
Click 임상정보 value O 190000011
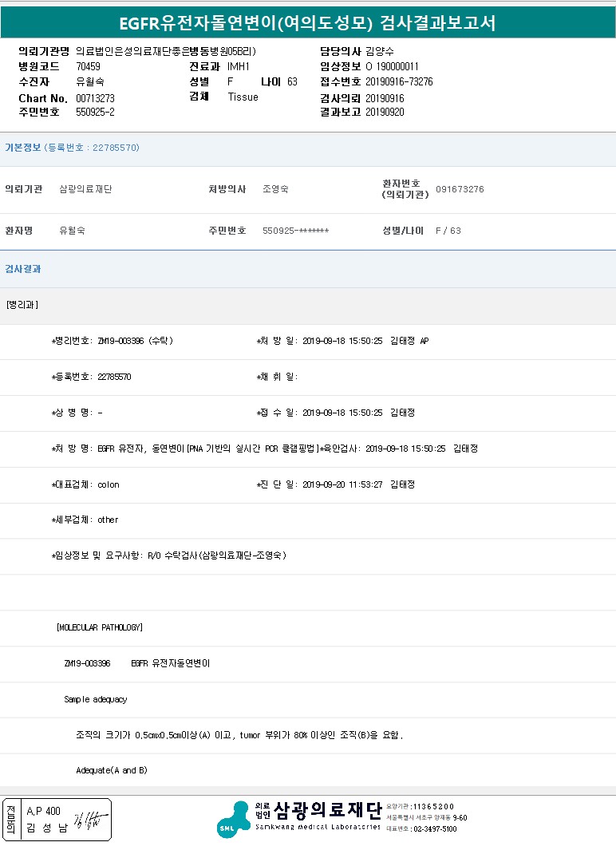[x=393, y=67]
